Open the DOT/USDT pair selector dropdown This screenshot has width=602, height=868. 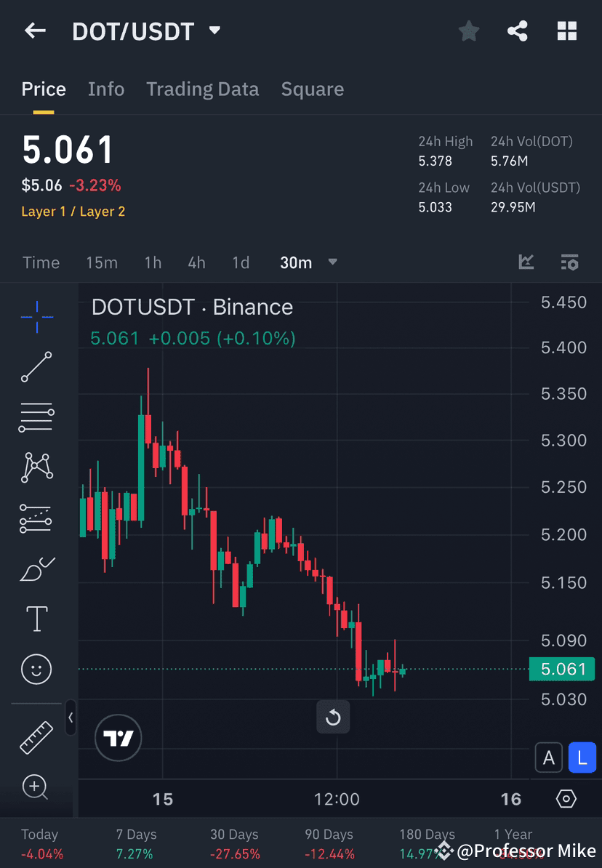pyautogui.click(x=214, y=31)
